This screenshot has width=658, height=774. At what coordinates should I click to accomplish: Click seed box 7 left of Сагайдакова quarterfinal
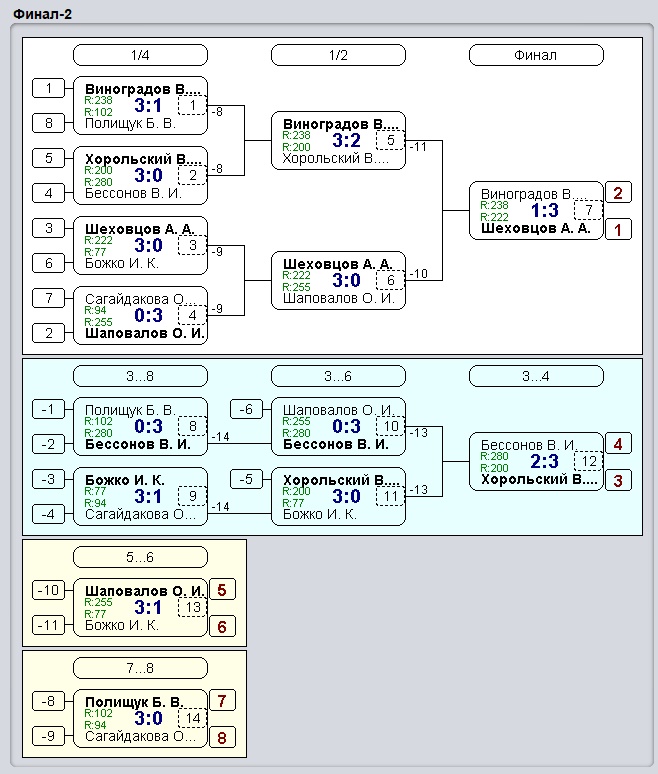click(x=48, y=298)
